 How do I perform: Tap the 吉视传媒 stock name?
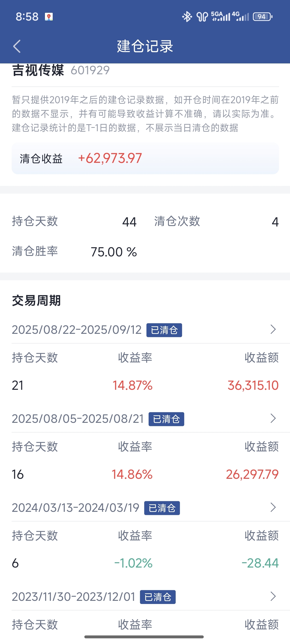click(38, 70)
